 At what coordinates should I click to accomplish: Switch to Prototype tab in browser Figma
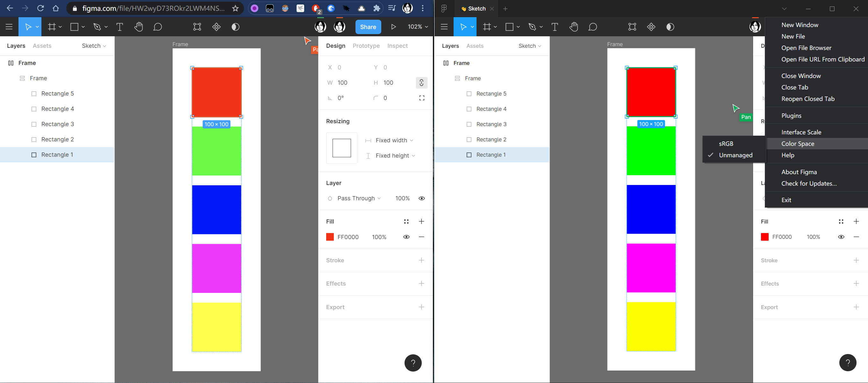tap(366, 46)
